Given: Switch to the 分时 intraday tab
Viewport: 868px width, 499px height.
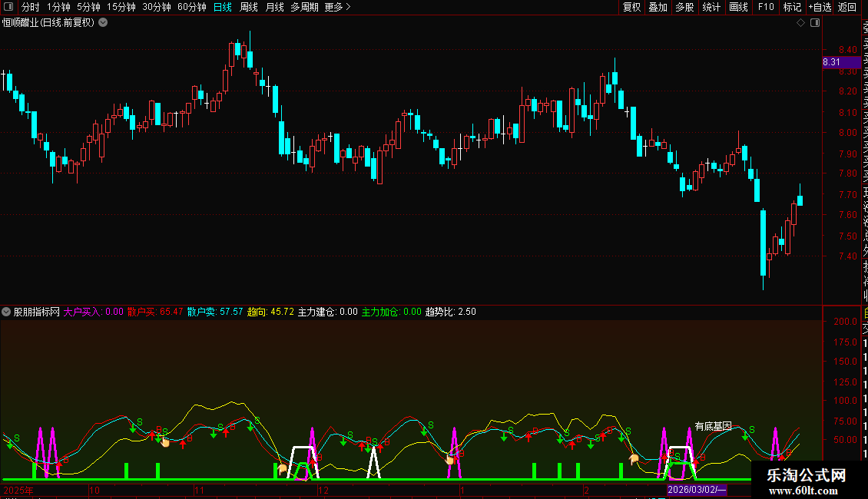Looking at the screenshot, I should coord(30,7).
